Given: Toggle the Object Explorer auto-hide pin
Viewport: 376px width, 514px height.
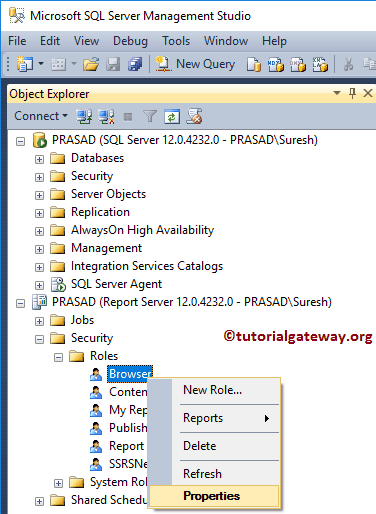Looking at the screenshot, I should tap(352, 93).
